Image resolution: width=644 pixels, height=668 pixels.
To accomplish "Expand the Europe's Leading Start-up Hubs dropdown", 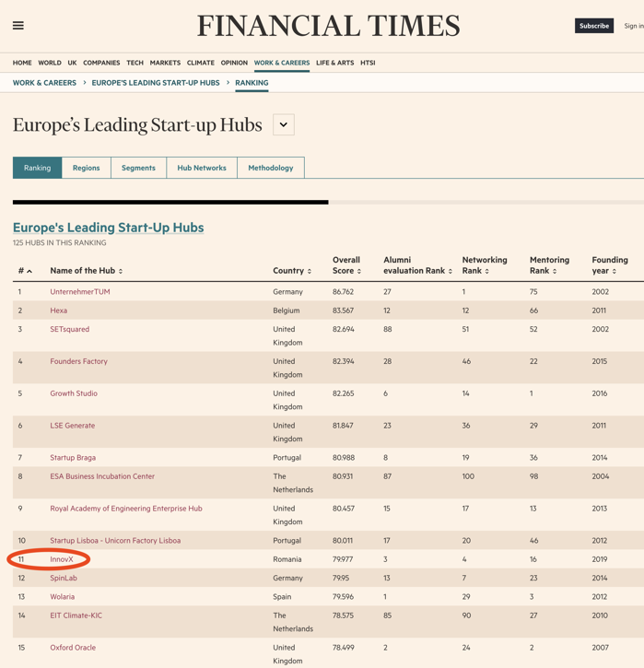I will (x=284, y=125).
